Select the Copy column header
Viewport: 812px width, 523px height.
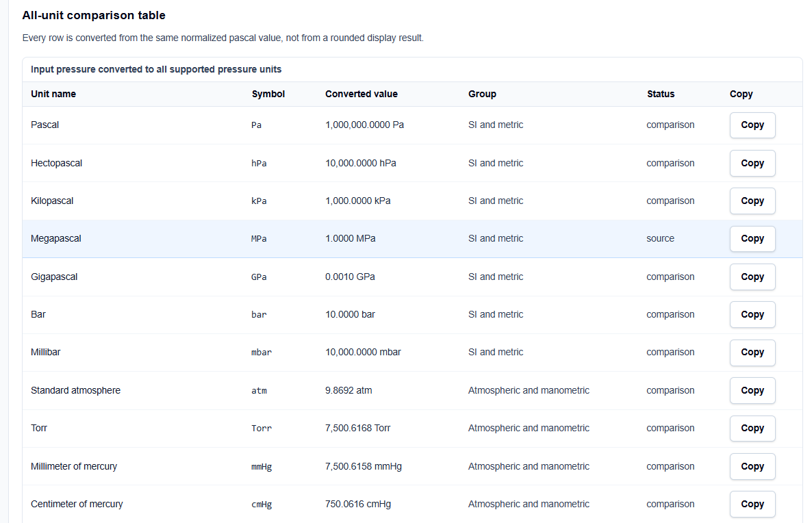(x=741, y=94)
